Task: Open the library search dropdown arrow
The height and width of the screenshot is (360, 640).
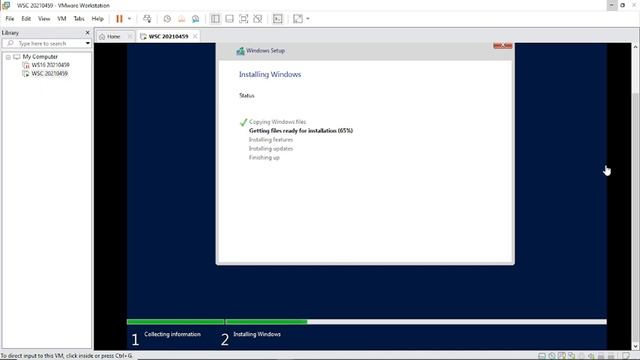Action: click(87, 43)
